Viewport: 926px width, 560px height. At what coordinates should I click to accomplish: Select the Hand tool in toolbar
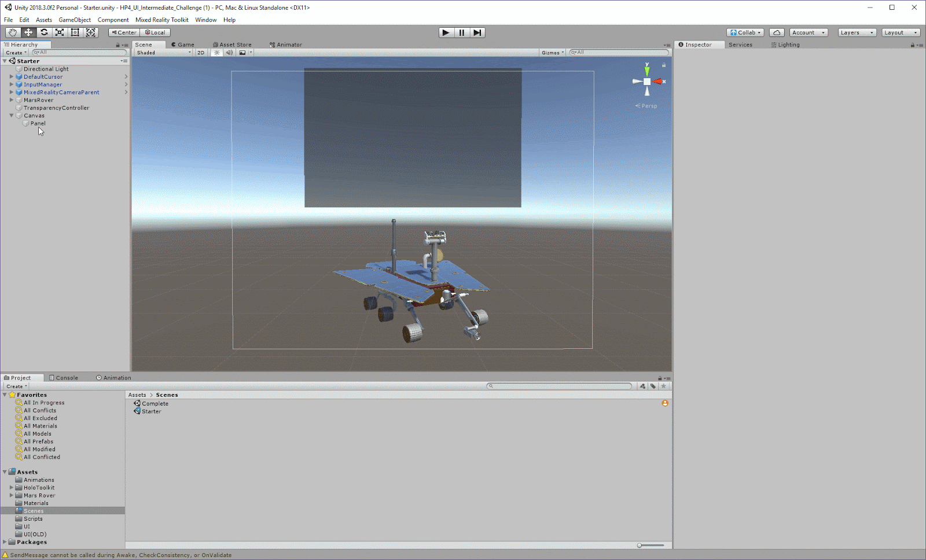(x=12, y=32)
